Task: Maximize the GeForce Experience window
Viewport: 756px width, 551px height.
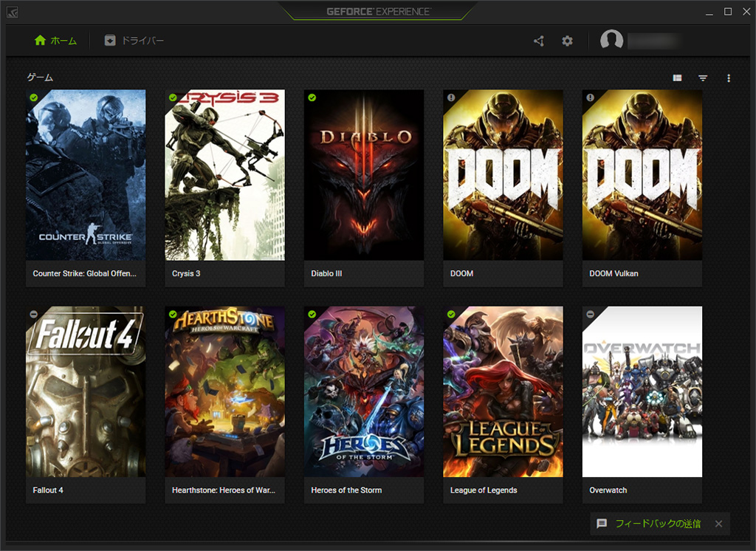Action: point(728,12)
